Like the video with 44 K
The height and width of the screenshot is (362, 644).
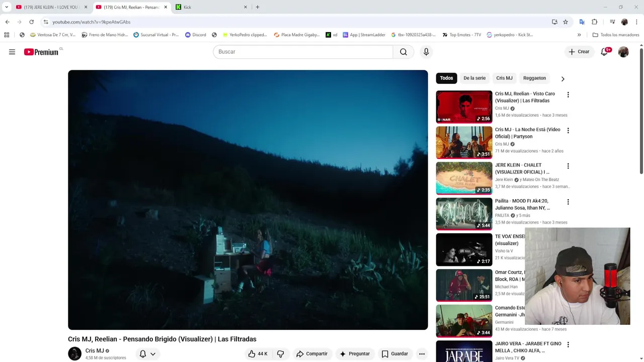pyautogui.click(x=258, y=354)
